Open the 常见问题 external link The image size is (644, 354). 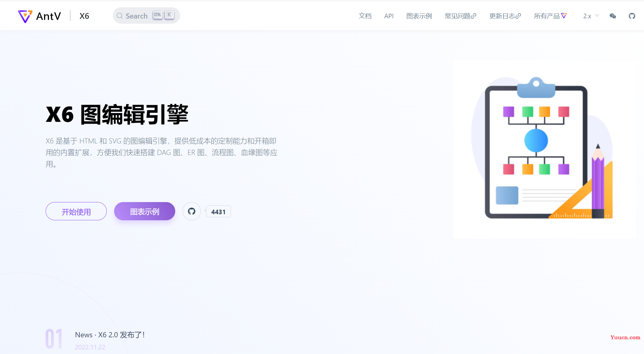click(x=461, y=16)
